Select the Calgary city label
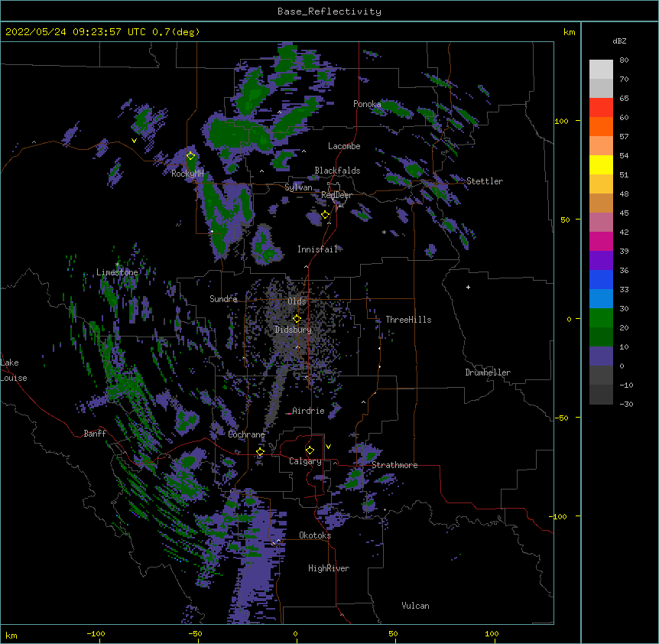This screenshot has width=659, height=644. click(x=305, y=461)
